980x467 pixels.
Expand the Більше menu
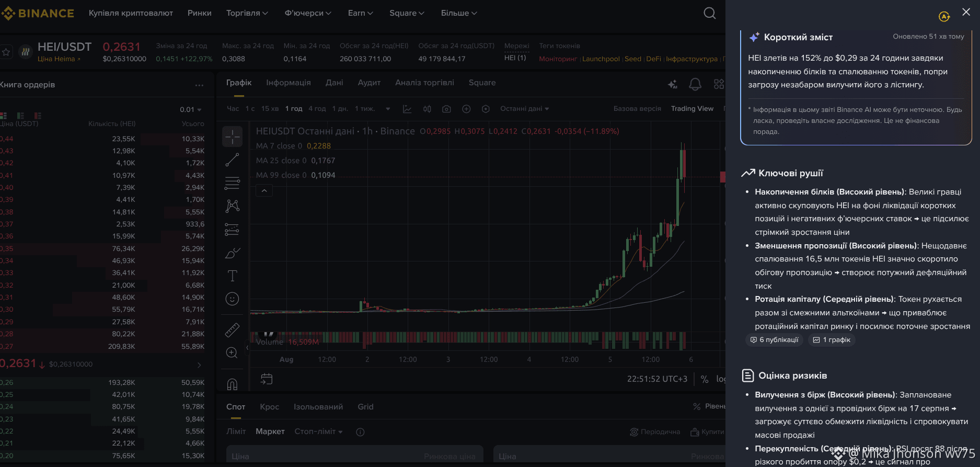pyautogui.click(x=459, y=13)
